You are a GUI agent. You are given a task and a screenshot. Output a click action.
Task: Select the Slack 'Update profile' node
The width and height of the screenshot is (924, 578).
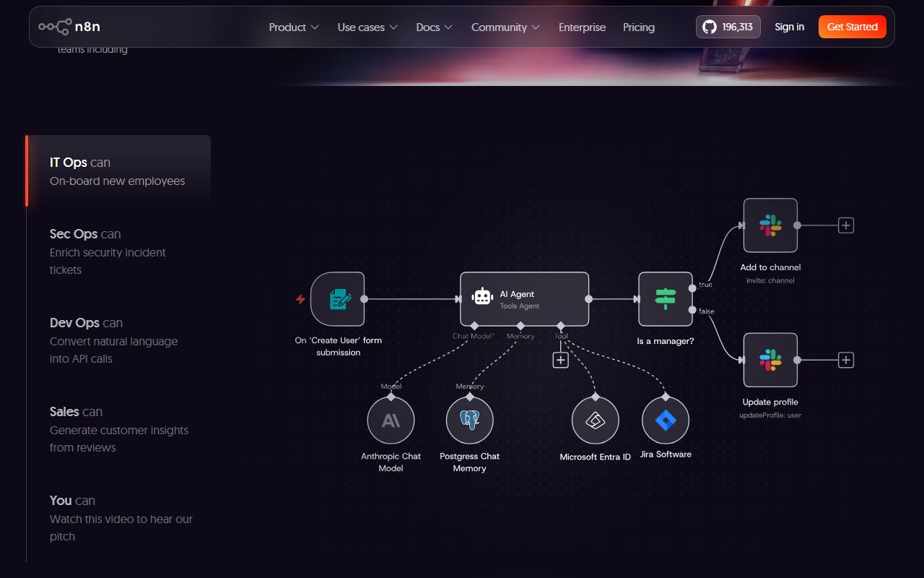pos(770,360)
